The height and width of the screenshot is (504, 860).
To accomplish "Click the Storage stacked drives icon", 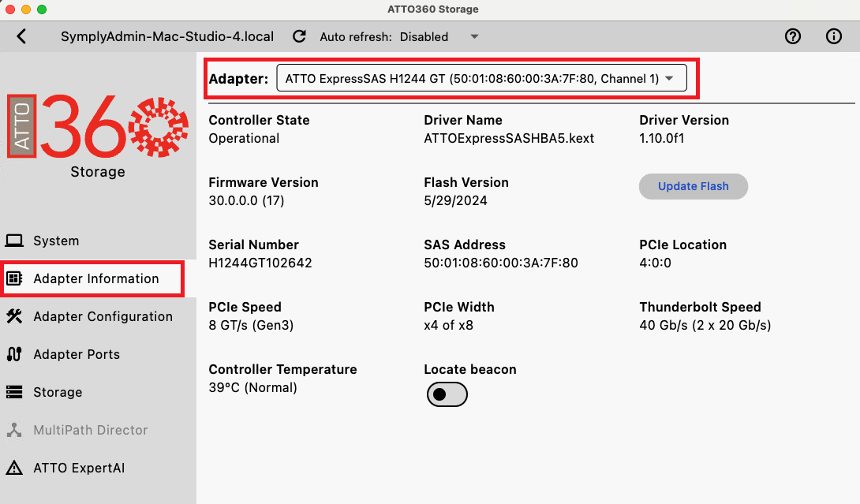I will coord(14,392).
